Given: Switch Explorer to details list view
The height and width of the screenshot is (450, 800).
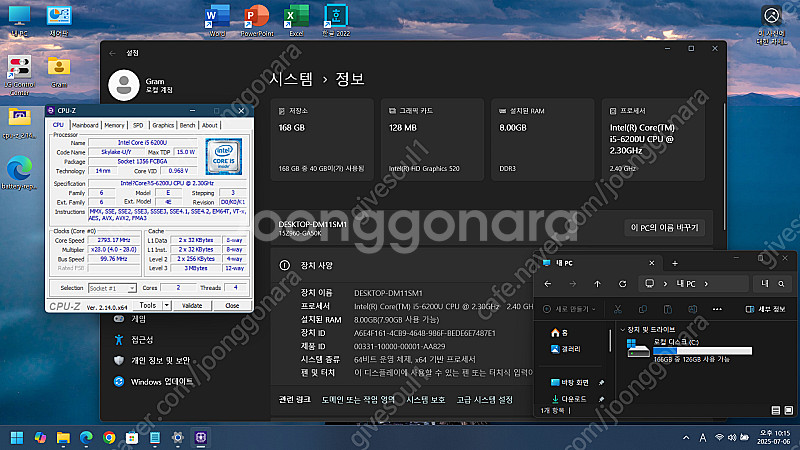Looking at the screenshot, I should click(x=776, y=411).
